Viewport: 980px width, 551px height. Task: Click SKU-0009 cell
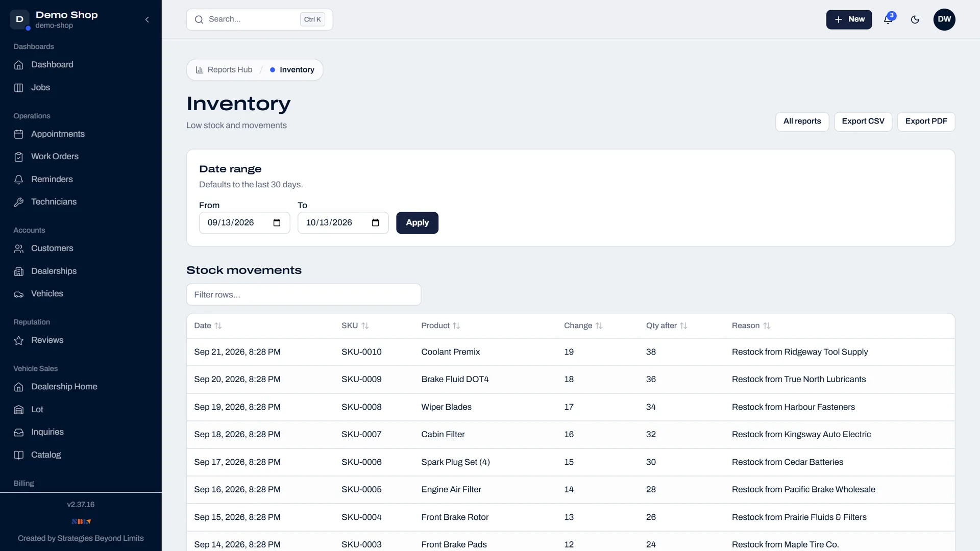pyautogui.click(x=361, y=380)
